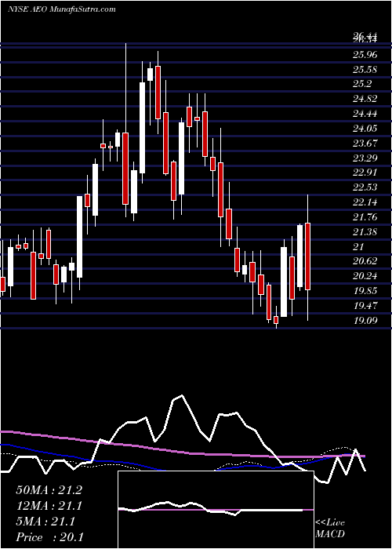Click the Price : 20.1 legend value

[x=49, y=537]
